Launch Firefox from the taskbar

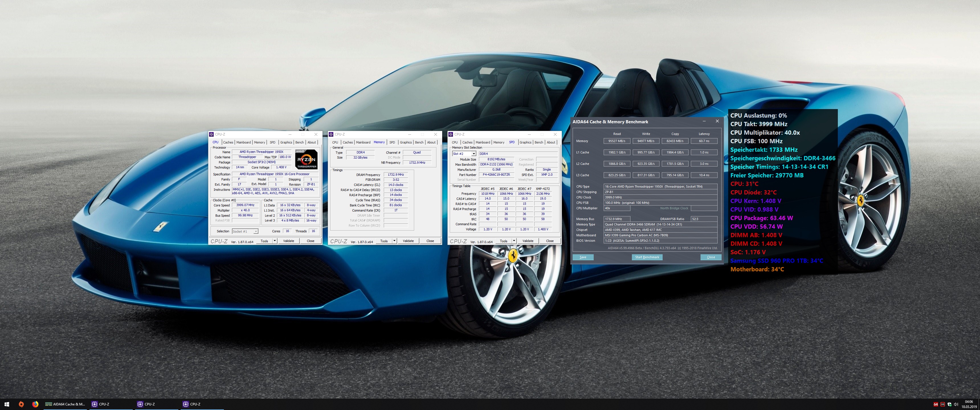pos(35,404)
